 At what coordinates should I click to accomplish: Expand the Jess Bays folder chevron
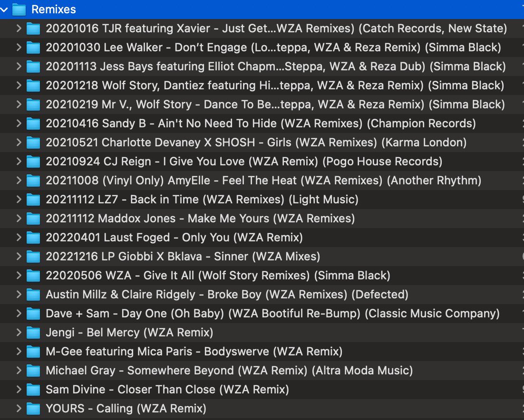point(19,67)
